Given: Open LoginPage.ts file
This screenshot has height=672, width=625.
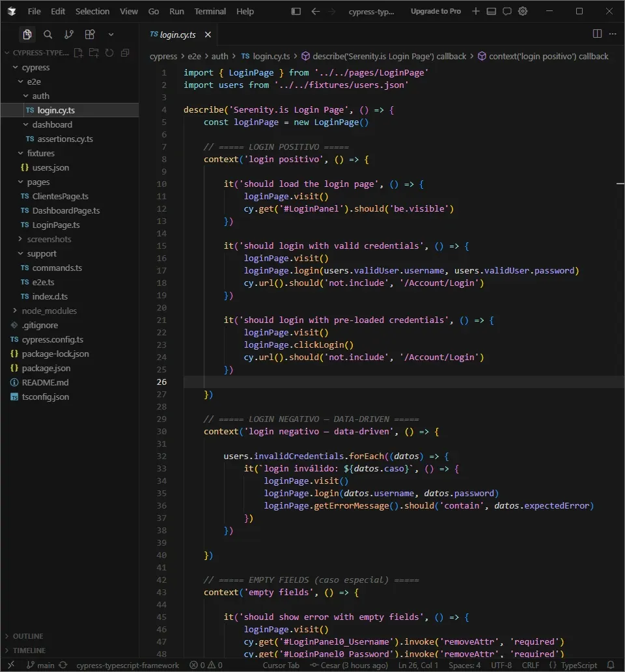Looking at the screenshot, I should 70,225.
